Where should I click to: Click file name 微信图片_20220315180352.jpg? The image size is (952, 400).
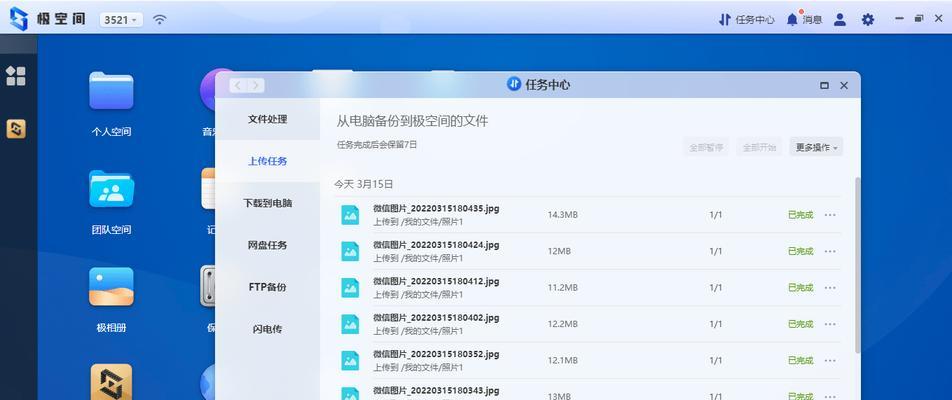coord(436,354)
